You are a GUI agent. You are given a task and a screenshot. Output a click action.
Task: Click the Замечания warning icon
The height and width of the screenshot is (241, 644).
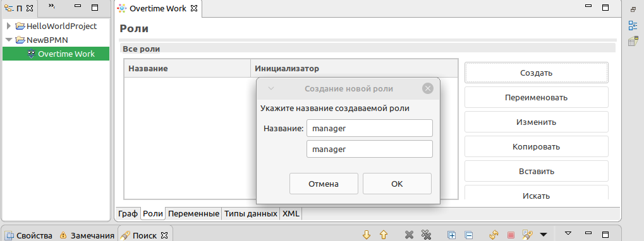pos(63,235)
